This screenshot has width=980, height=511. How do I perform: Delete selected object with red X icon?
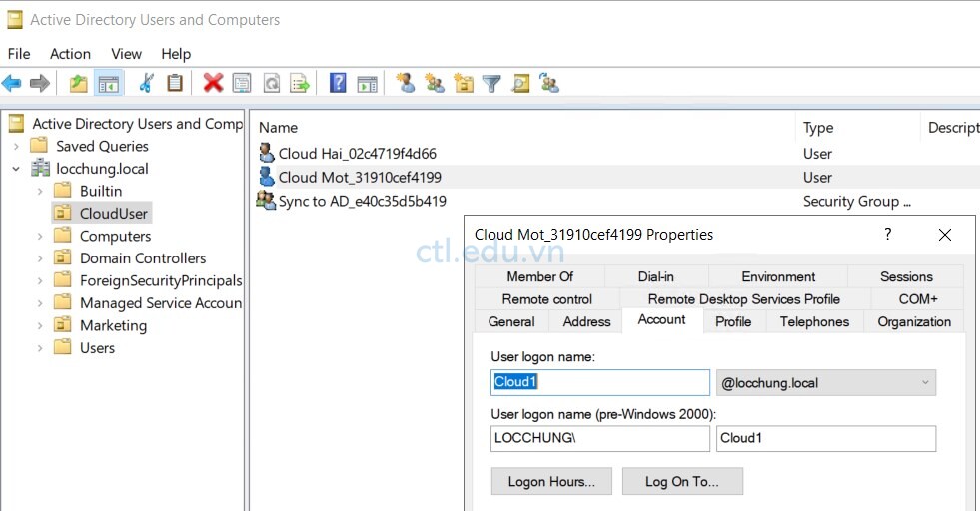(x=213, y=83)
